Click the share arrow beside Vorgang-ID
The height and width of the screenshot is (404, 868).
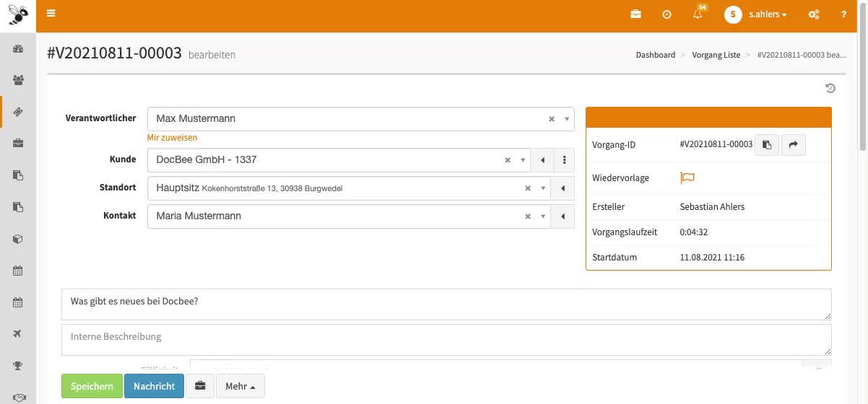pos(793,145)
